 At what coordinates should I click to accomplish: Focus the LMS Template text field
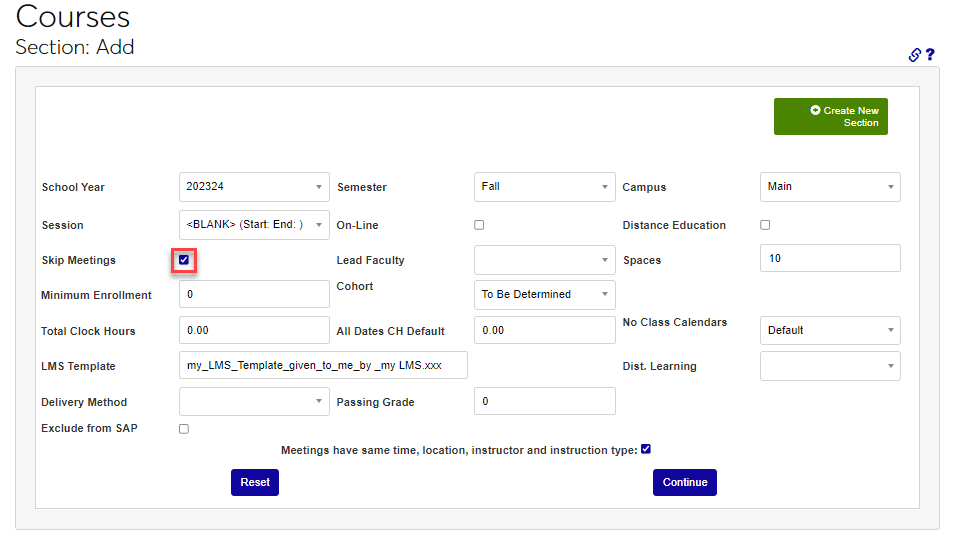pyautogui.click(x=323, y=366)
